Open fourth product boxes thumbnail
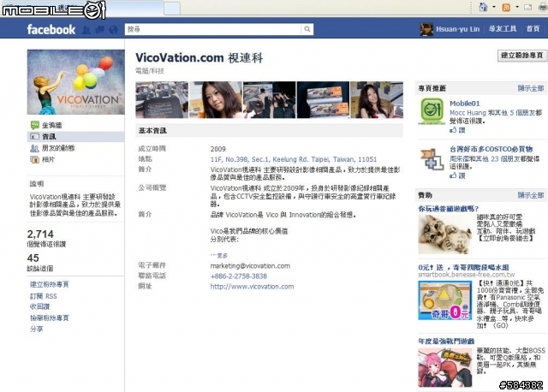Image resolution: width=548 pixels, height=392 pixels. click(323, 100)
